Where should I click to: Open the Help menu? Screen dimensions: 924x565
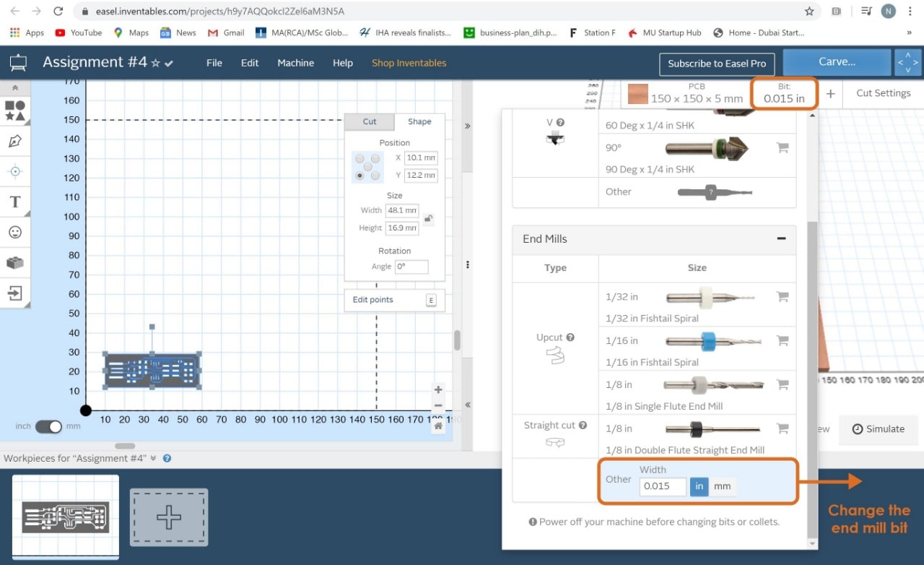(343, 63)
